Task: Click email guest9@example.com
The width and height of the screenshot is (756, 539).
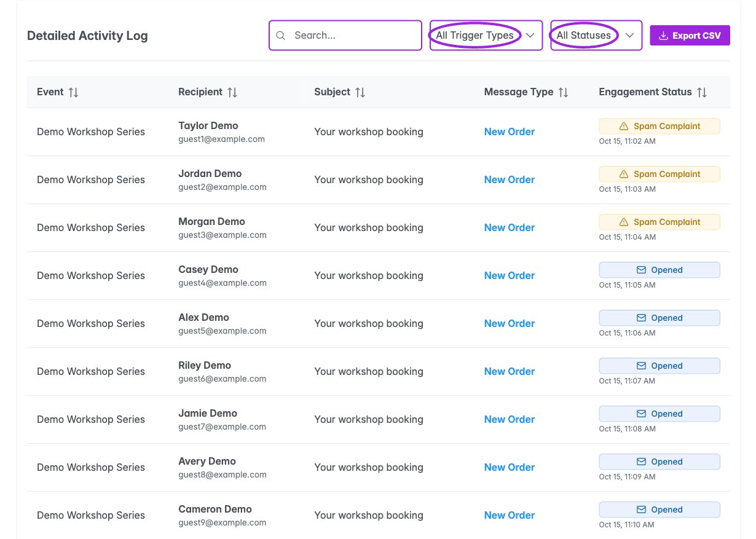Action: pyautogui.click(x=222, y=523)
